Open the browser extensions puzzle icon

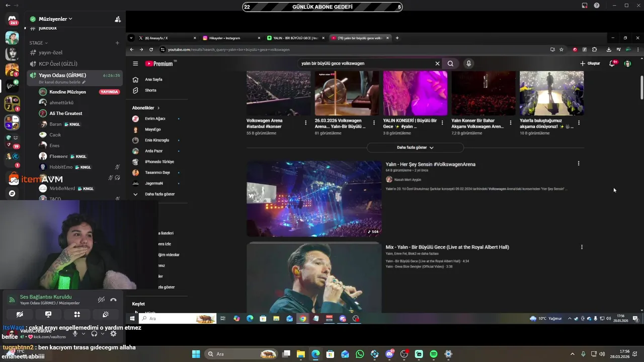click(594, 50)
